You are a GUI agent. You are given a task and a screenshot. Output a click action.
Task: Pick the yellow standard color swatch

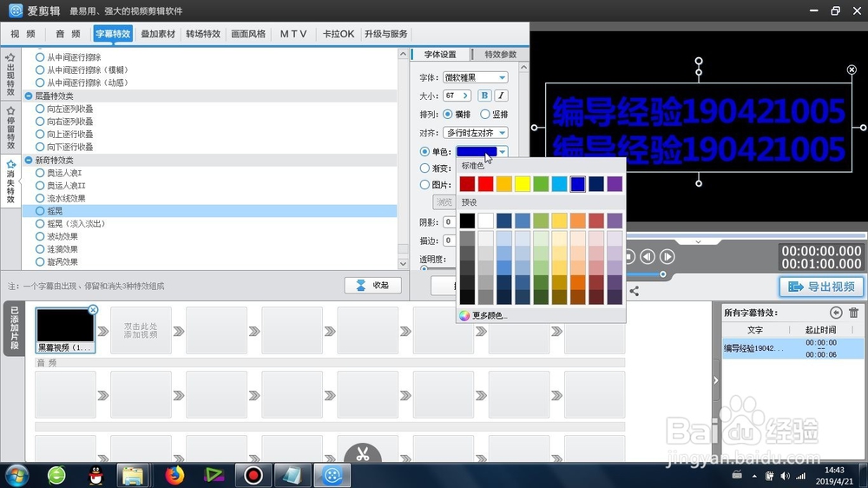522,184
